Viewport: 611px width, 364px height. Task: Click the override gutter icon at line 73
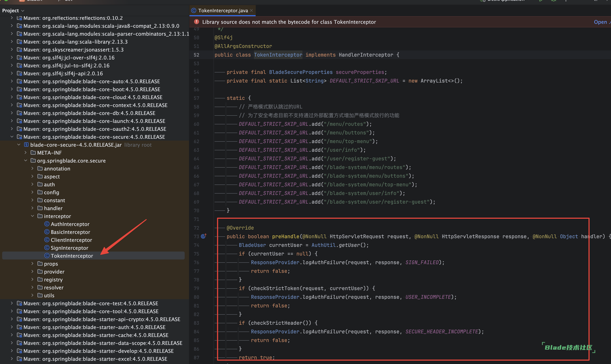tap(203, 236)
